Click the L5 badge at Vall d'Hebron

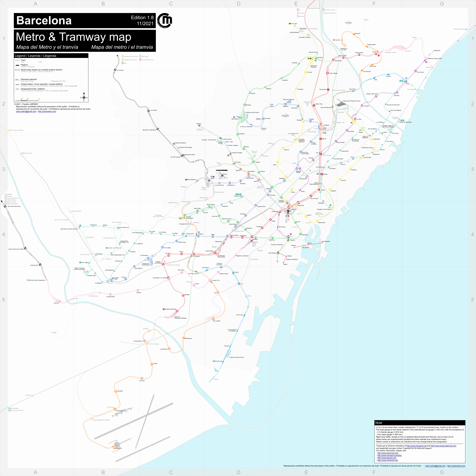[x=234, y=117]
